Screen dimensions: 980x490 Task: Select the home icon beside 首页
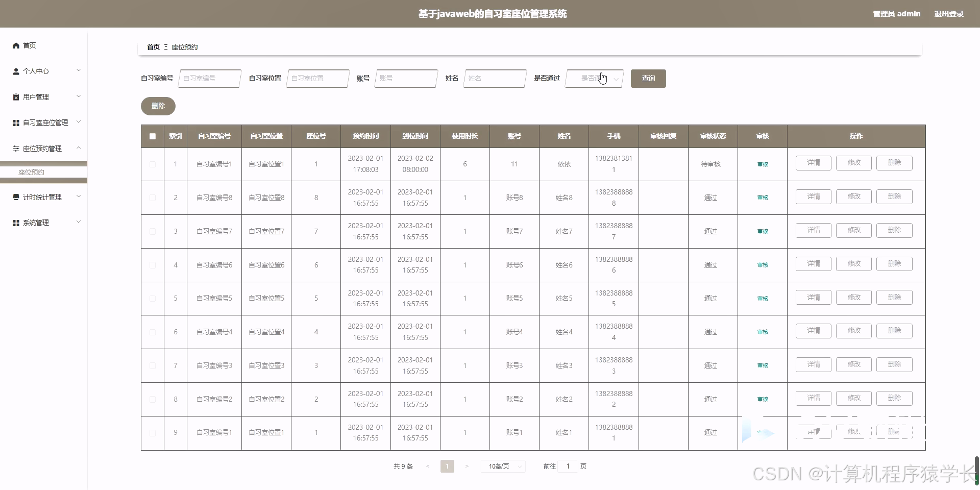point(16,45)
